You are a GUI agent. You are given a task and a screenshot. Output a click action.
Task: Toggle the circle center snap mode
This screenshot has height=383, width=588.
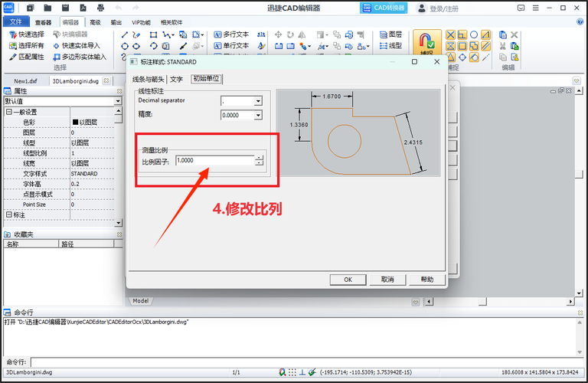[x=474, y=35]
